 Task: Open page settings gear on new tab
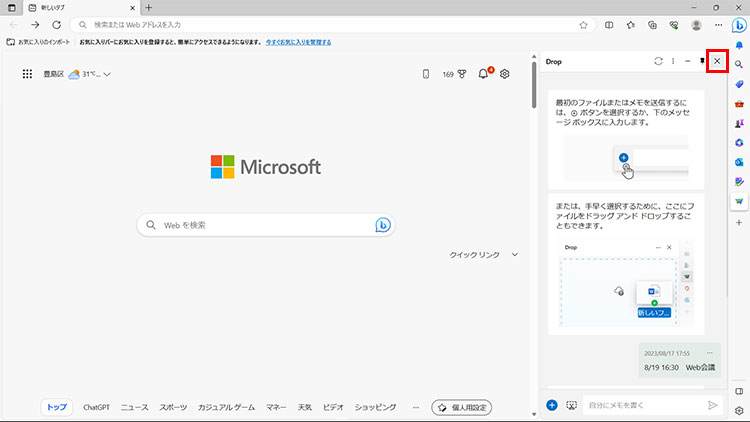[x=505, y=74]
